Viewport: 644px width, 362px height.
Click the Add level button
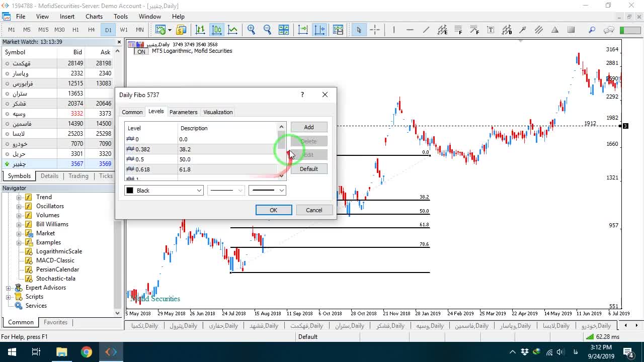tap(309, 127)
